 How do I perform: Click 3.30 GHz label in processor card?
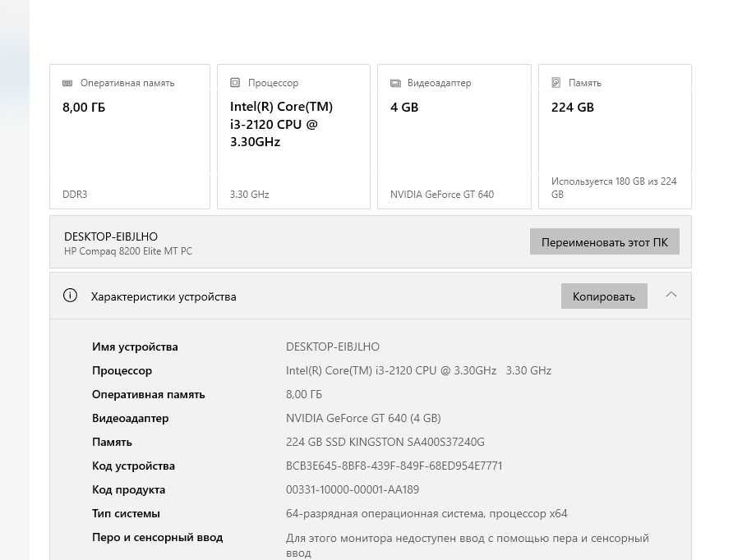tap(250, 195)
